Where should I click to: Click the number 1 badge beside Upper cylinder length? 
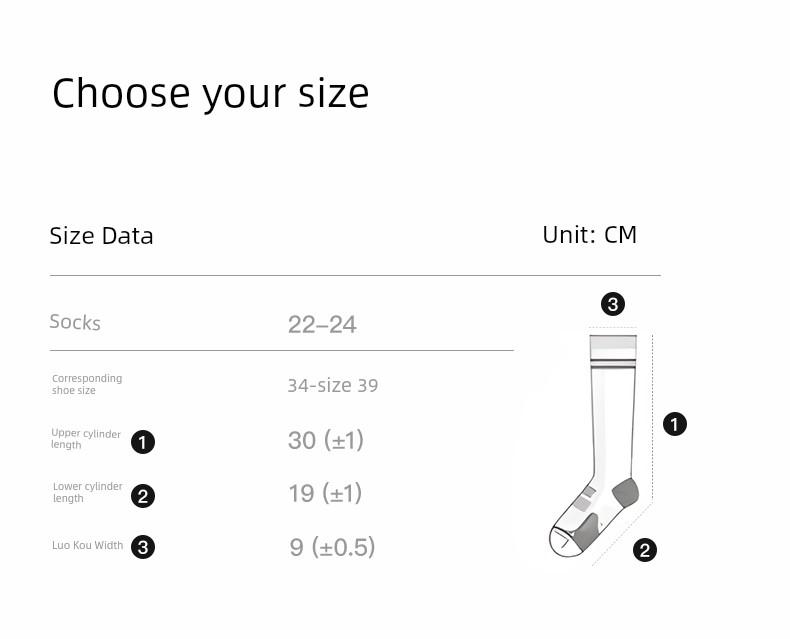click(143, 442)
